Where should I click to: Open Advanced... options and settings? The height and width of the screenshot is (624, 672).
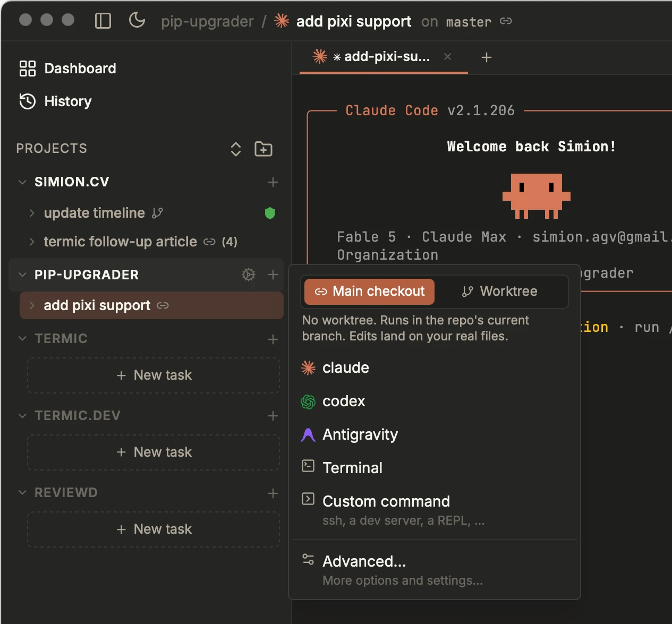point(434,570)
